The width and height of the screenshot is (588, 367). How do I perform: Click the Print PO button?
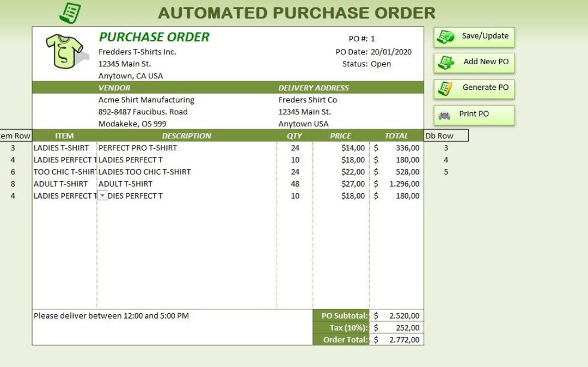point(475,114)
